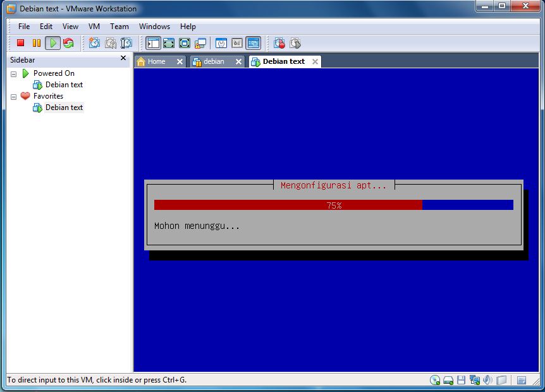Screen dimensions: 545x392
Task: Switch to Full Screen mode icon
Action: click(185, 43)
